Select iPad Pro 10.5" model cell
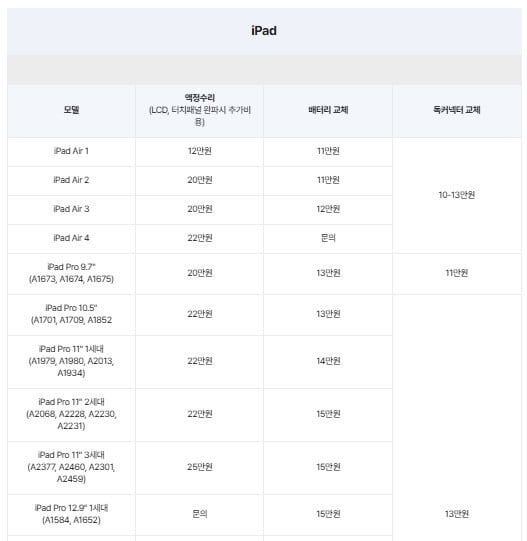Screen dimensions: 527x541 pos(71,314)
